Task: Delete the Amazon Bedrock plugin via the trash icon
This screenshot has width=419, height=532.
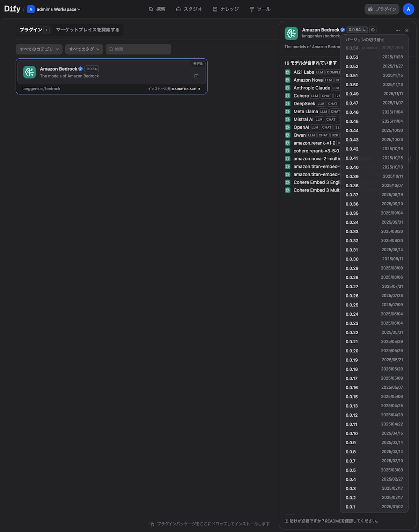Action: pyautogui.click(x=196, y=76)
